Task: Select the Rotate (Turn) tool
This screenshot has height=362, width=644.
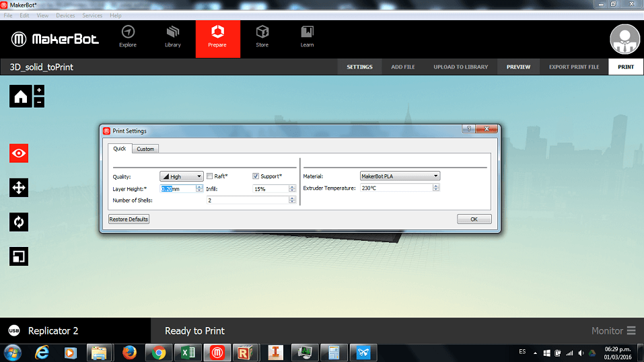Action: [19, 222]
